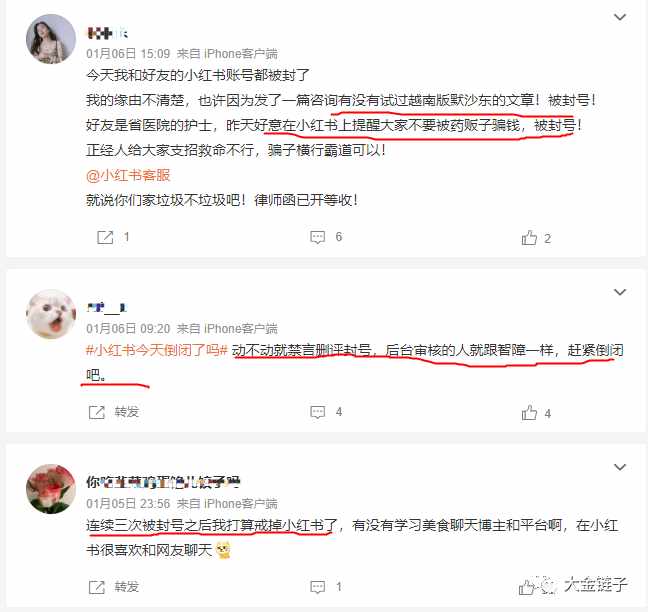Open hashtag #小红书今天倒闭了吗#
This screenshot has width=648, height=612.
coord(157,350)
